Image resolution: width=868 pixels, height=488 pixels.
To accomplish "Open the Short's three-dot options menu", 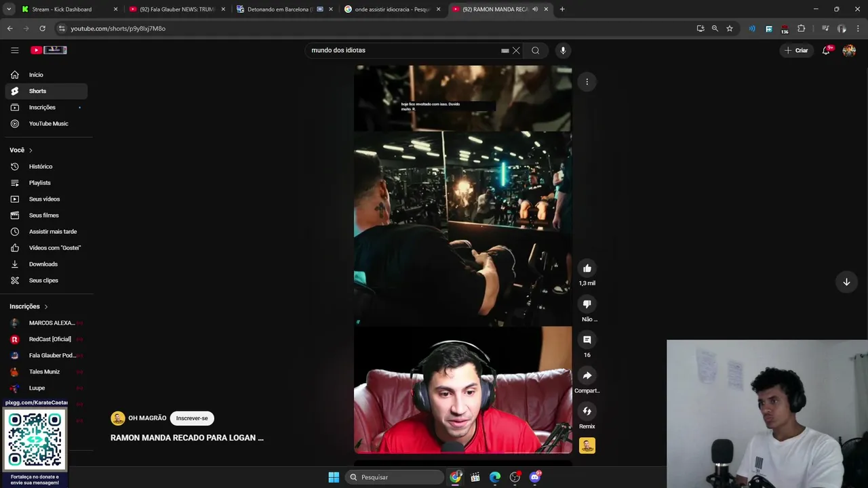I will (587, 82).
